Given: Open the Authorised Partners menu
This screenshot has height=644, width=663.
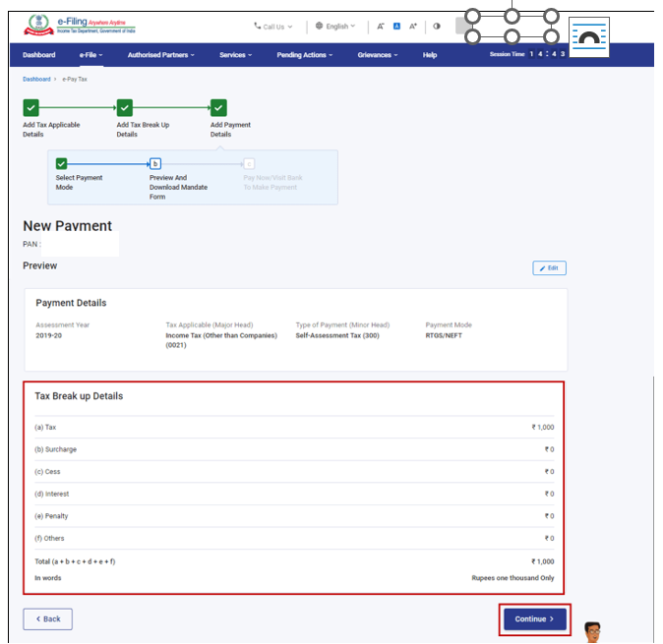Looking at the screenshot, I should (x=160, y=55).
